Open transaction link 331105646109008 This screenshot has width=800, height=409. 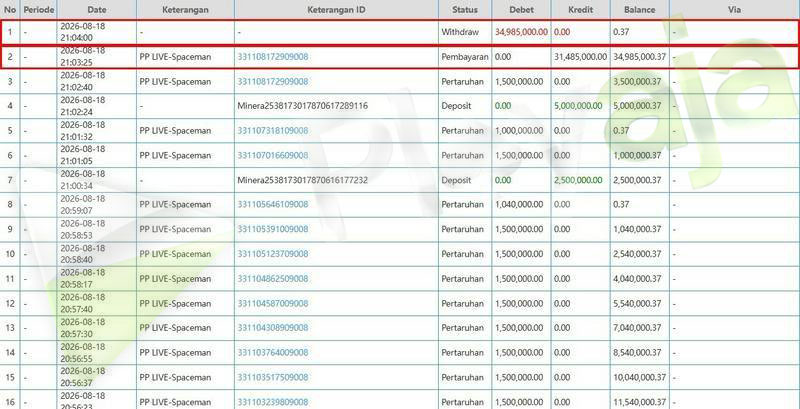click(x=272, y=204)
